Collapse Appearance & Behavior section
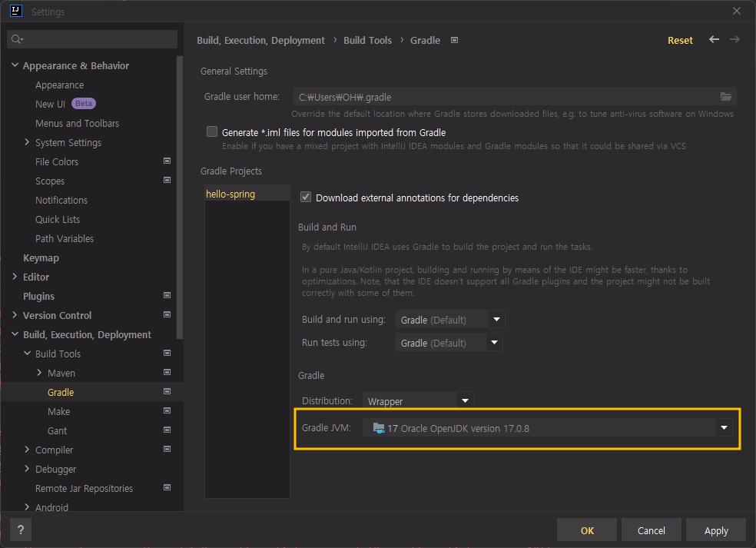The width and height of the screenshot is (756, 548). click(x=15, y=65)
